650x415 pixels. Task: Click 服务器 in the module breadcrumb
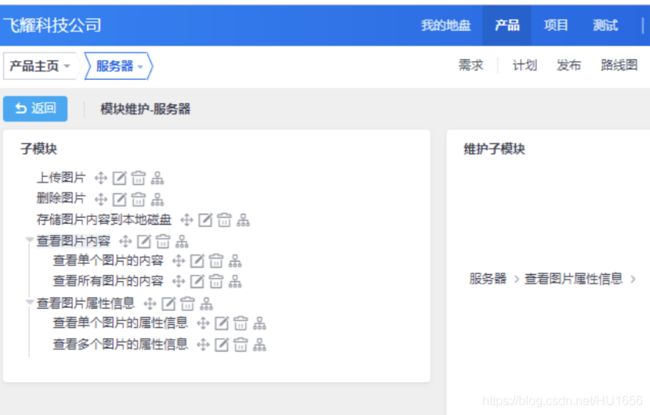point(488,279)
